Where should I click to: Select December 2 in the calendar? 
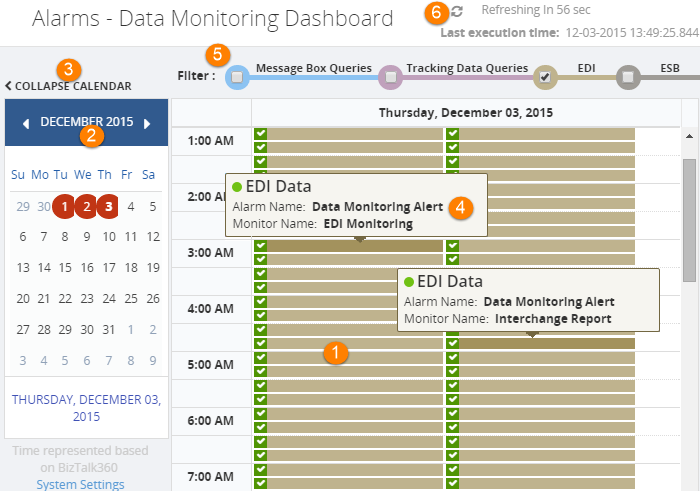(87, 206)
